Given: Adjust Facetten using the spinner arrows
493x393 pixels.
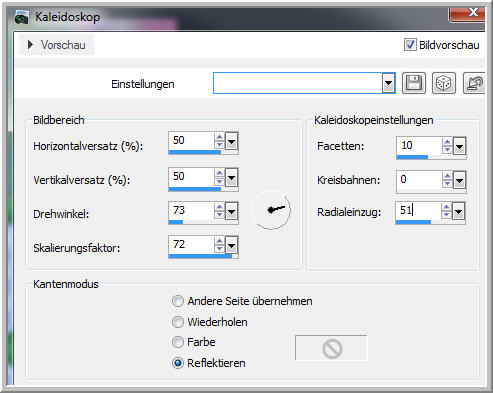Looking at the screenshot, I should pyautogui.click(x=447, y=146).
